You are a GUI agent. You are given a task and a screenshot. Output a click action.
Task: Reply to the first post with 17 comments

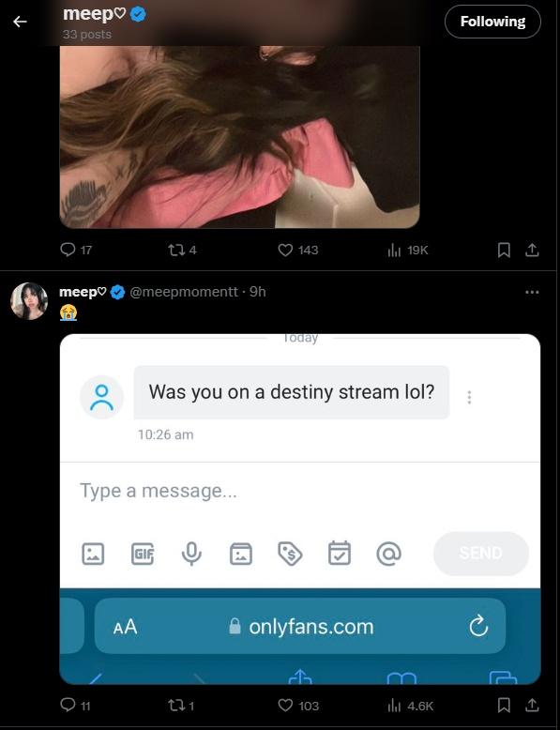click(x=76, y=250)
